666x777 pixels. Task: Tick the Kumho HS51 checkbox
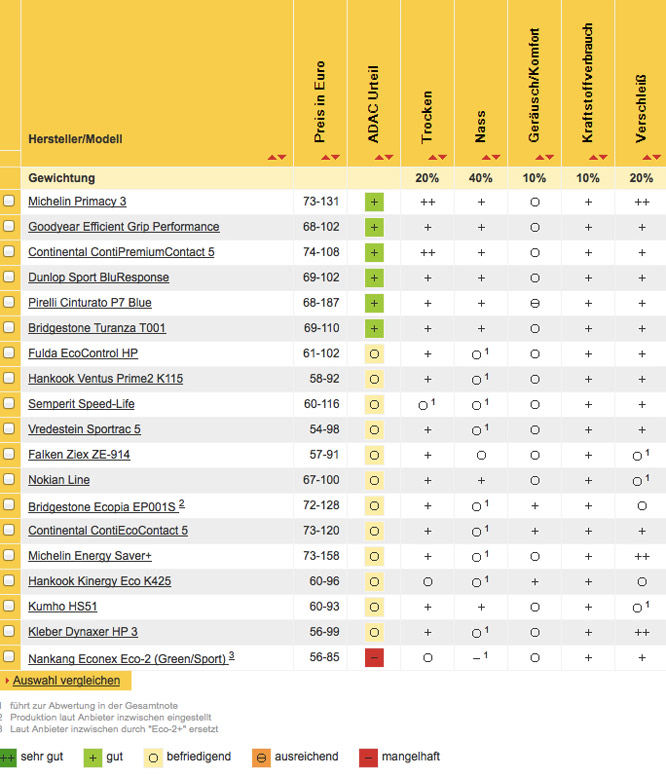pyautogui.click(x=9, y=606)
